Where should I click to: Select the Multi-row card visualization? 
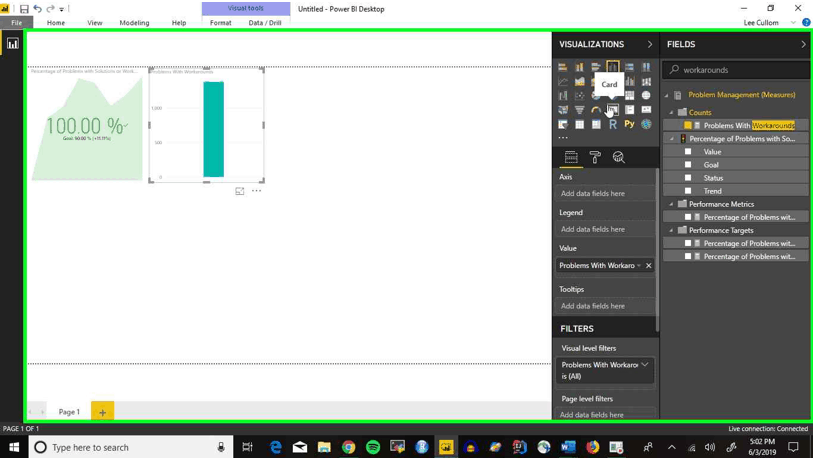coord(629,110)
